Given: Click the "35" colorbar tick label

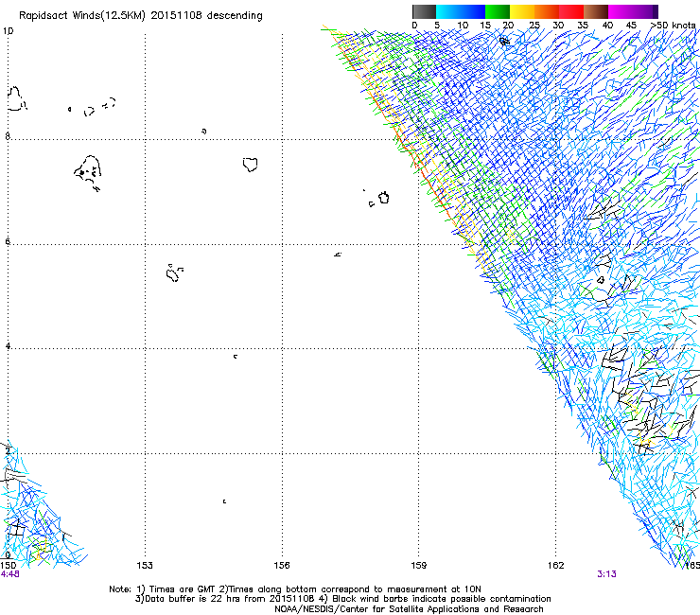Looking at the screenshot, I should point(583,26).
